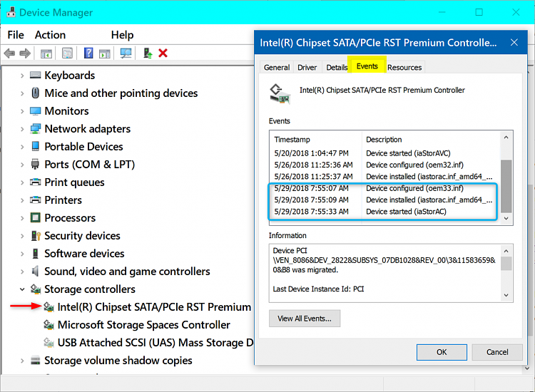Click the Sound, video and game controllers icon

[x=35, y=271]
